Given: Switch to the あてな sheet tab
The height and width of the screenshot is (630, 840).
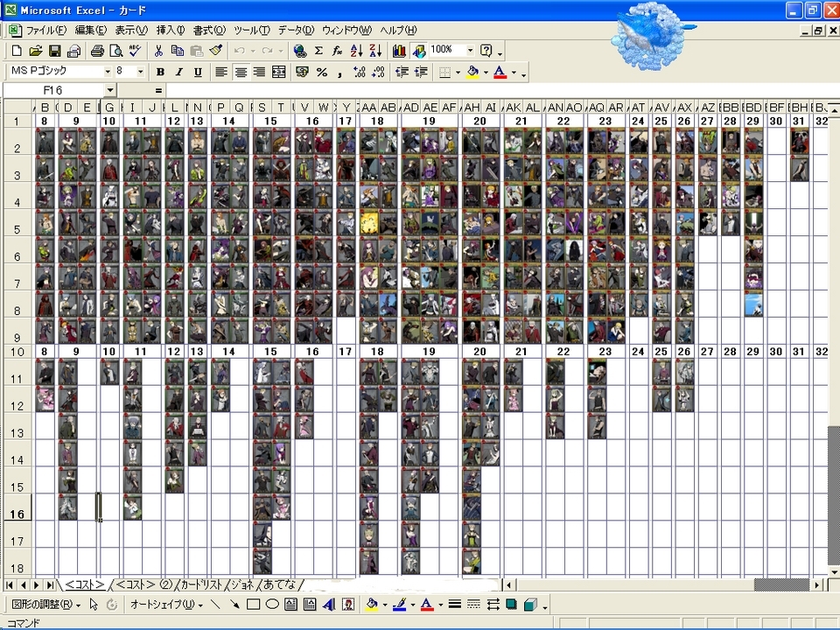Looking at the screenshot, I should pos(279,584).
